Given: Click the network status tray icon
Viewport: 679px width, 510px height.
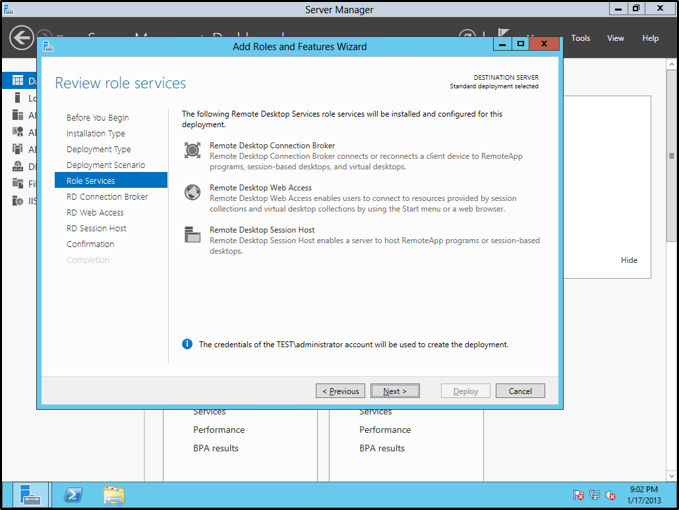Looking at the screenshot, I should [594, 495].
